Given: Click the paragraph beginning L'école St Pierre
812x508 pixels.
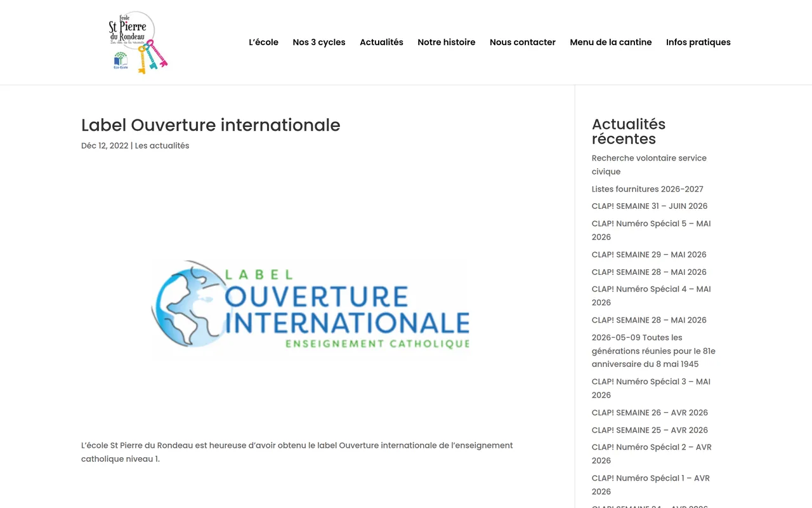Looking at the screenshot, I should pyautogui.click(x=297, y=452).
